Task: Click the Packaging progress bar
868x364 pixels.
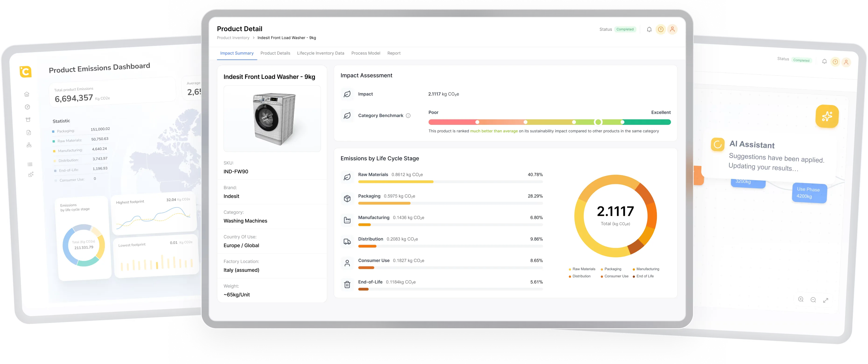Action: (x=450, y=203)
